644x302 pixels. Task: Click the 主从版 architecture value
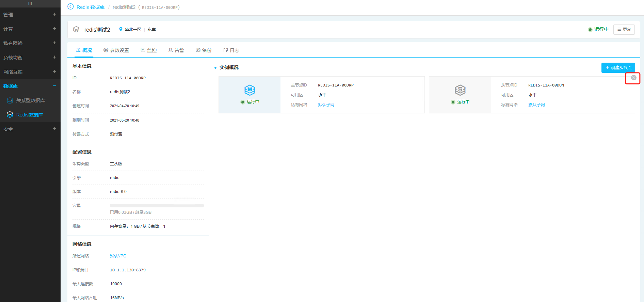click(116, 164)
